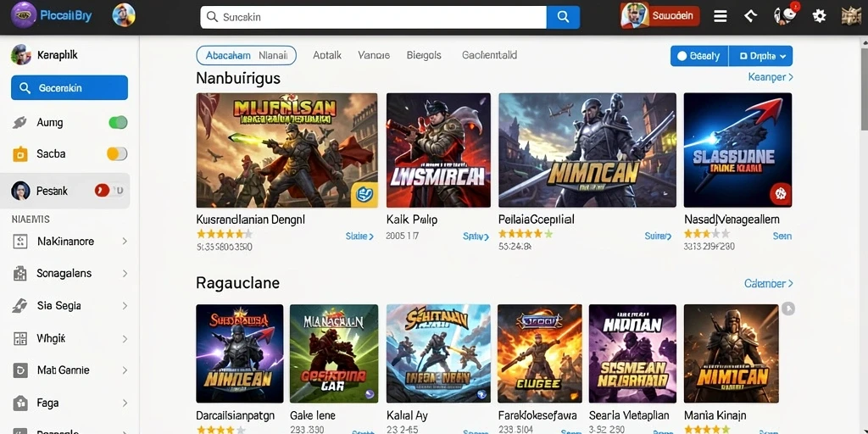This screenshot has height=434, width=868.
Task: Expand the Faga sidebar chevron
Action: 125,403
